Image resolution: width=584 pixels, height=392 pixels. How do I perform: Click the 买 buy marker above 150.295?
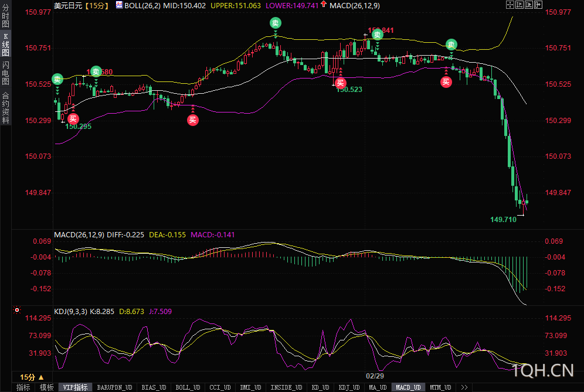tap(73, 119)
